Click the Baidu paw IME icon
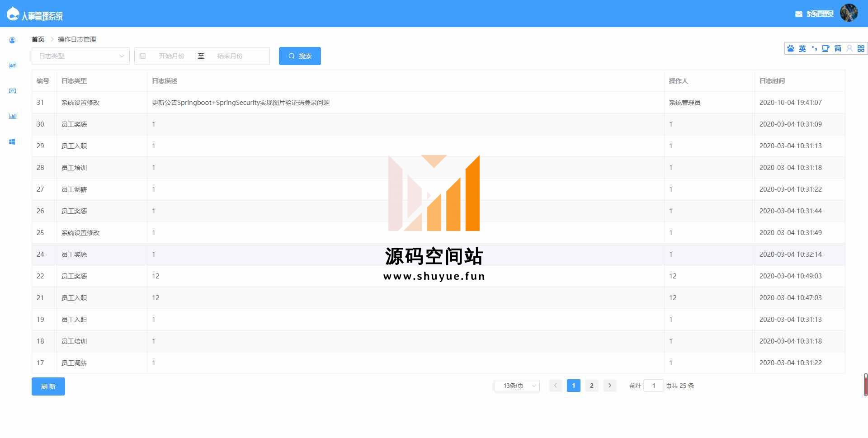 click(790, 48)
